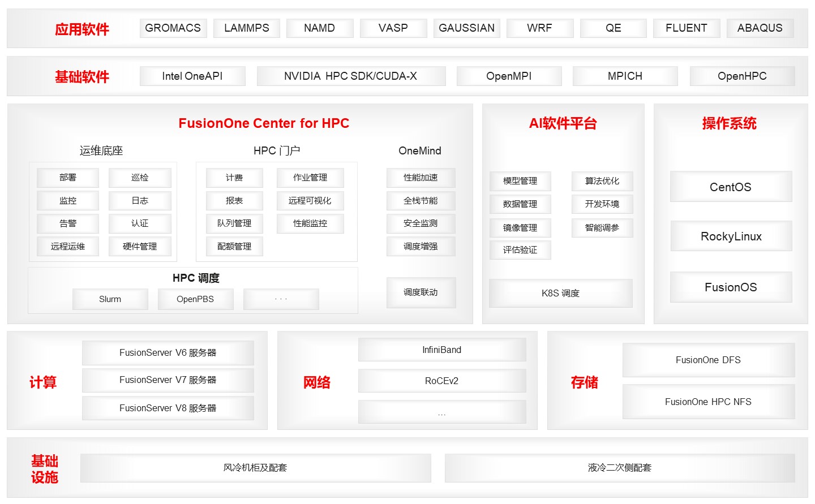Click NVIDIA HPC SDK/CUDA-X box
Image resolution: width=815 pixels, height=504 pixels.
click(351, 76)
